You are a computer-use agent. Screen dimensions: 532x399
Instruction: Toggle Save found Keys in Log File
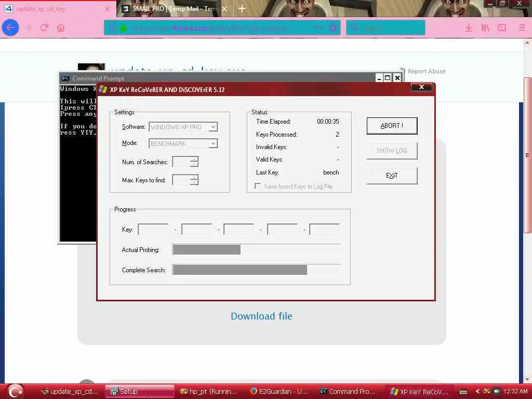(x=258, y=186)
